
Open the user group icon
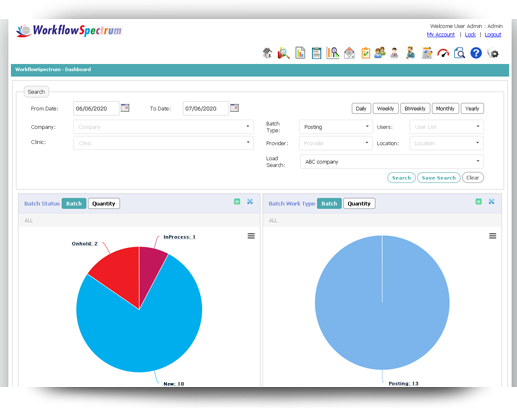pyautogui.click(x=380, y=53)
